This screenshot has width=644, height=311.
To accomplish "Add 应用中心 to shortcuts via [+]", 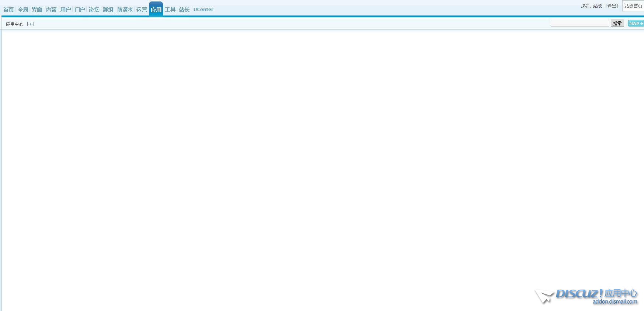I will point(31,24).
